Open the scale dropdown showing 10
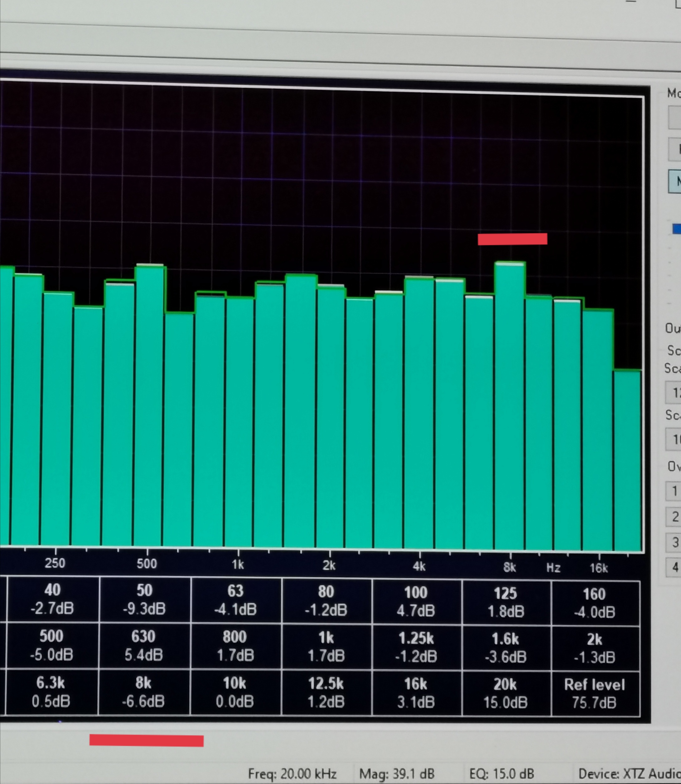Viewport: 681px width, 784px height. [674, 440]
